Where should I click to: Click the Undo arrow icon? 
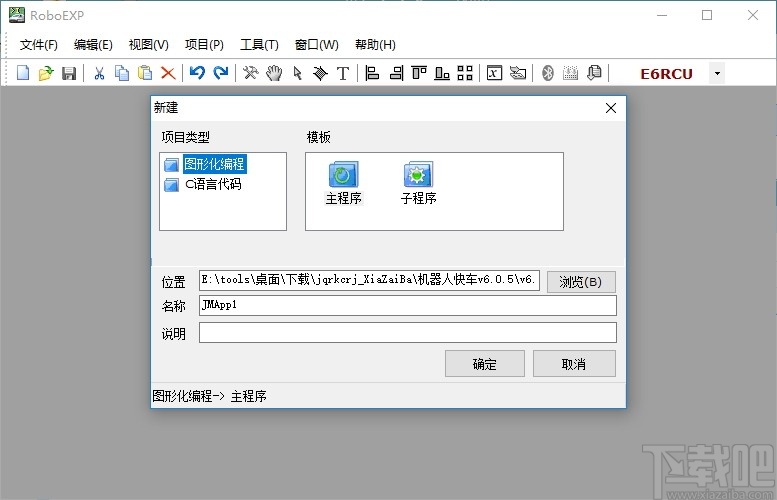(x=197, y=73)
